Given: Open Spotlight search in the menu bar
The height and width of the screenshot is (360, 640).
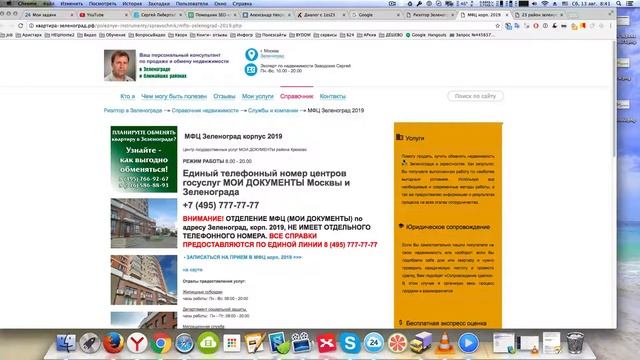Looking at the screenshot, I should [x=619, y=3].
